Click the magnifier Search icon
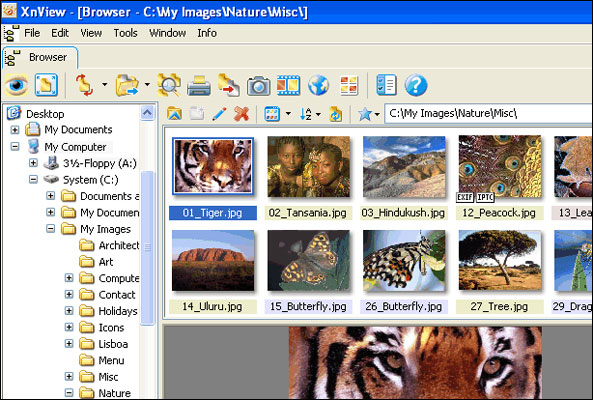The width and height of the screenshot is (593, 400). [x=169, y=85]
